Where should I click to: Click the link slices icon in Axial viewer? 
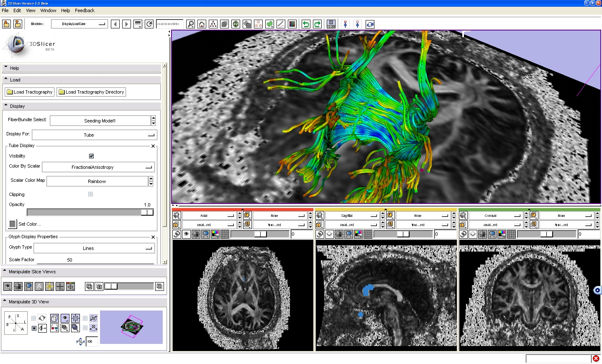click(x=177, y=234)
